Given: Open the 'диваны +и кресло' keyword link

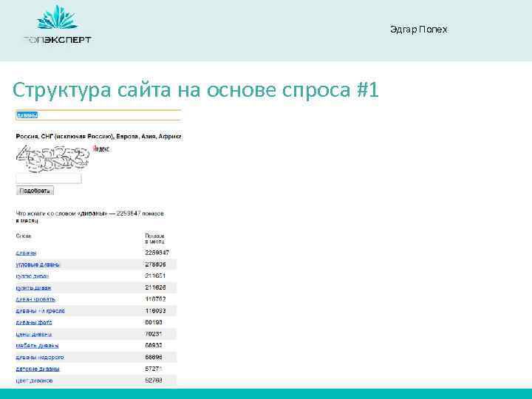Looking at the screenshot, I should point(40,311).
